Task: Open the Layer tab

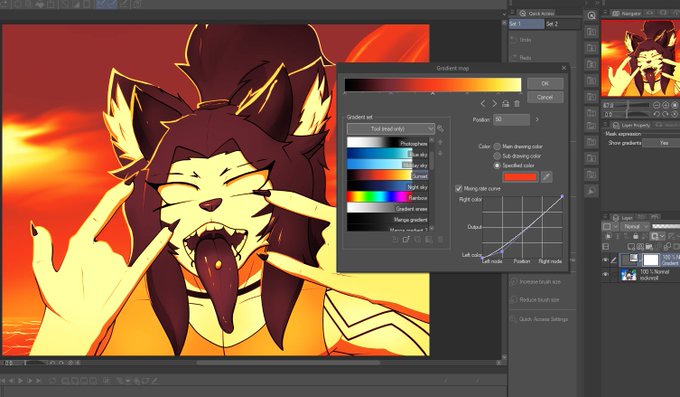Action: click(x=622, y=218)
